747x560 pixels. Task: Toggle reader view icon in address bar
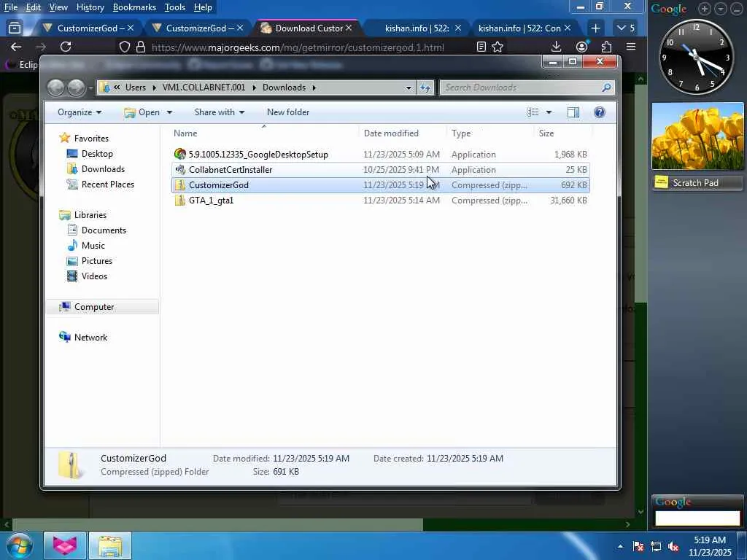tap(481, 47)
